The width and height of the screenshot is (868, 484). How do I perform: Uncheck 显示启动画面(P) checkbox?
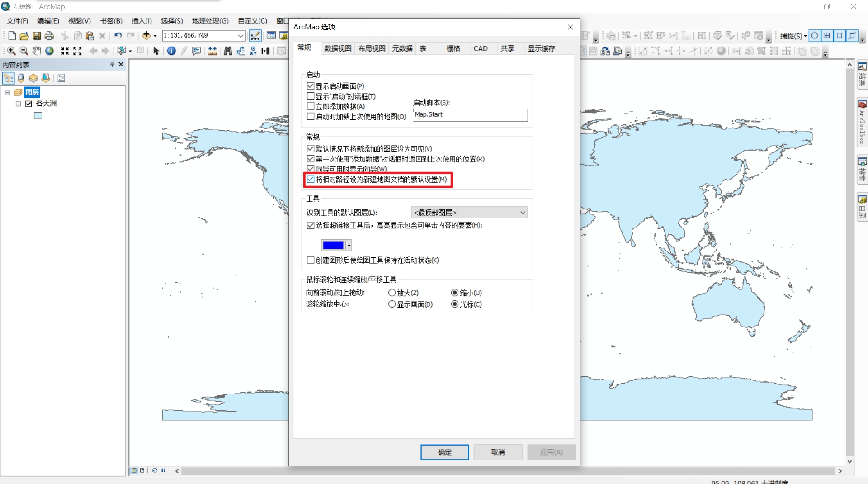click(310, 86)
